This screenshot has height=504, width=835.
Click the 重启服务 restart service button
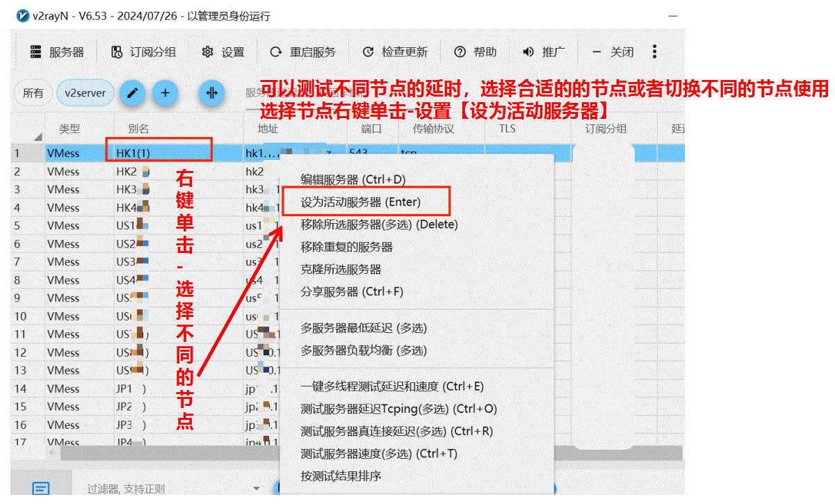302,52
